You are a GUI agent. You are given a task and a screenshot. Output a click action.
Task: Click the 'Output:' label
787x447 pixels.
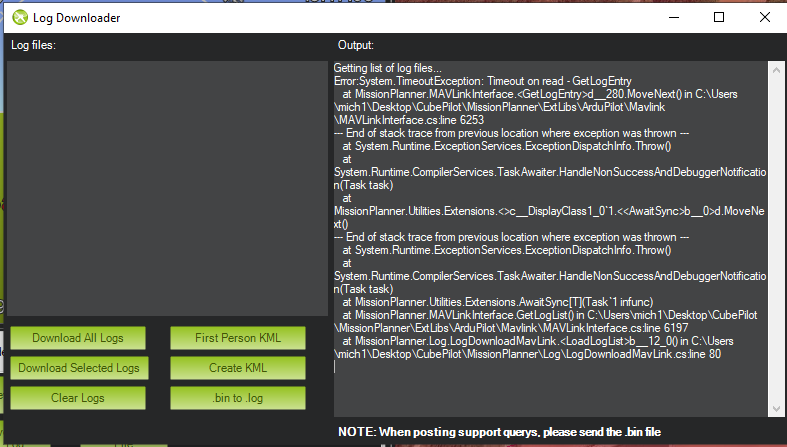[x=355, y=45]
